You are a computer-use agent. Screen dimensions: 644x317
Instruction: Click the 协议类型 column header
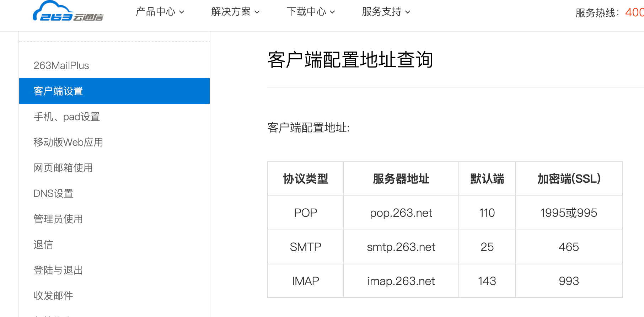[306, 179]
